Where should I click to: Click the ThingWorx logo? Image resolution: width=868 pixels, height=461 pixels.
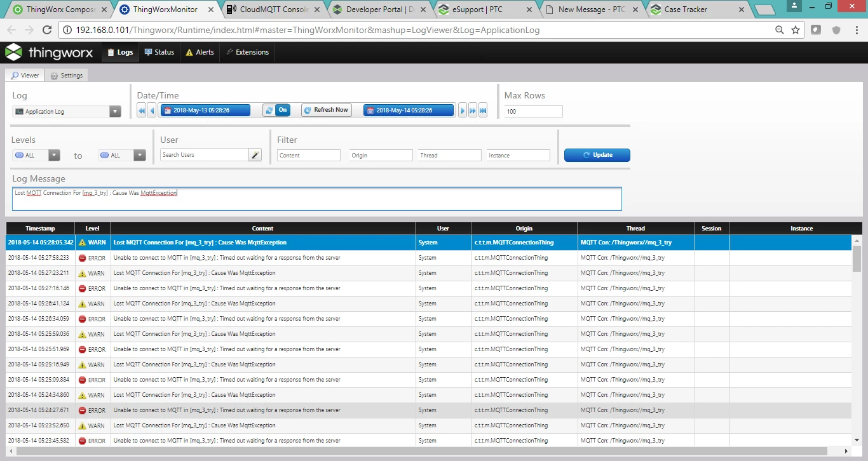[x=49, y=53]
